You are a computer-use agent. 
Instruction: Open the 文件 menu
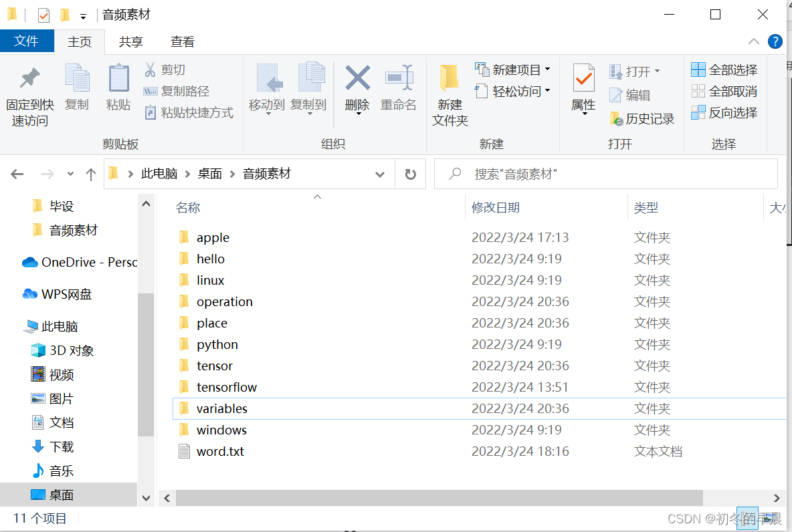pyautogui.click(x=27, y=41)
